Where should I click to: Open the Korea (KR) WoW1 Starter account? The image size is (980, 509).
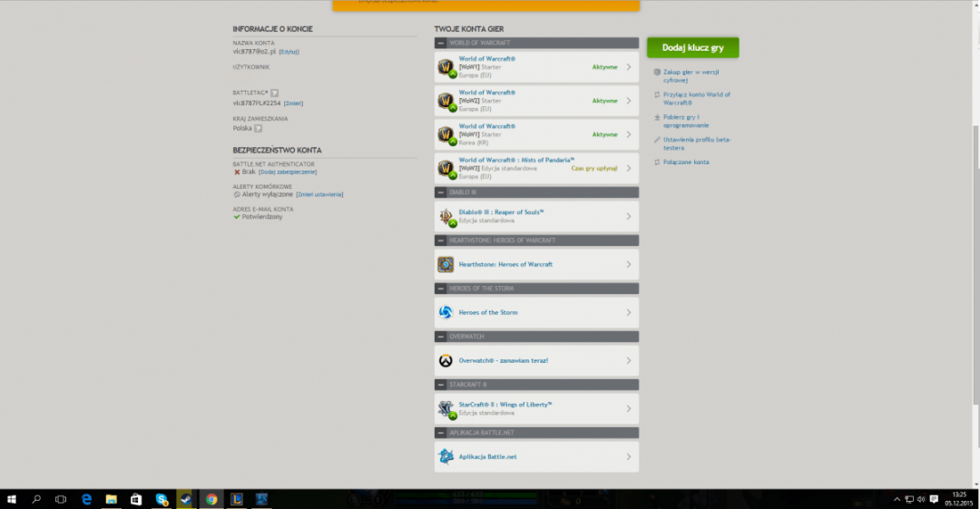tap(535, 134)
